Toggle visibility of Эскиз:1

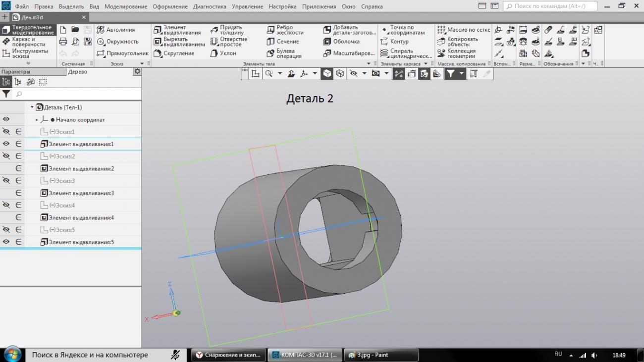[x=6, y=132]
